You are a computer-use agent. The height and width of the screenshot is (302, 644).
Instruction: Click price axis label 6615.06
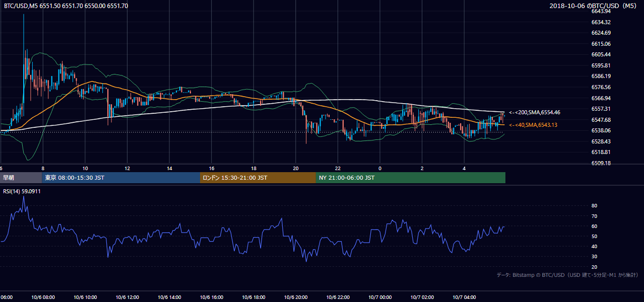[x=601, y=44]
